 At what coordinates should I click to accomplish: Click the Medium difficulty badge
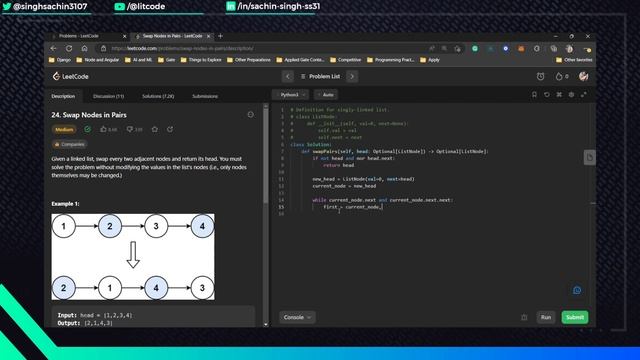[x=64, y=129]
